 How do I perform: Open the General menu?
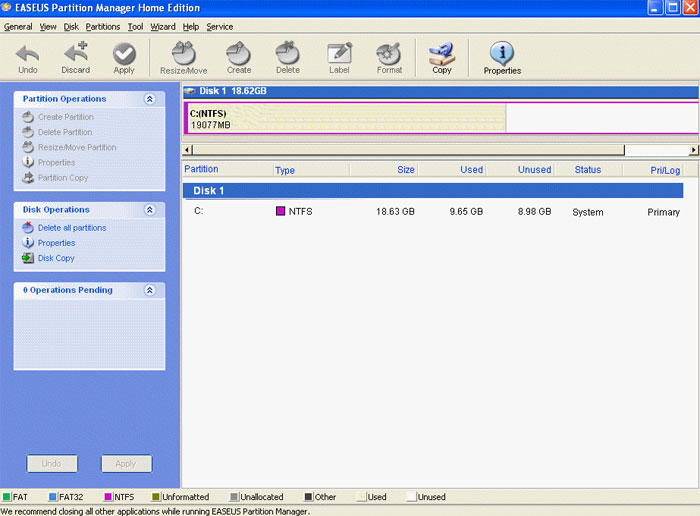click(18, 27)
